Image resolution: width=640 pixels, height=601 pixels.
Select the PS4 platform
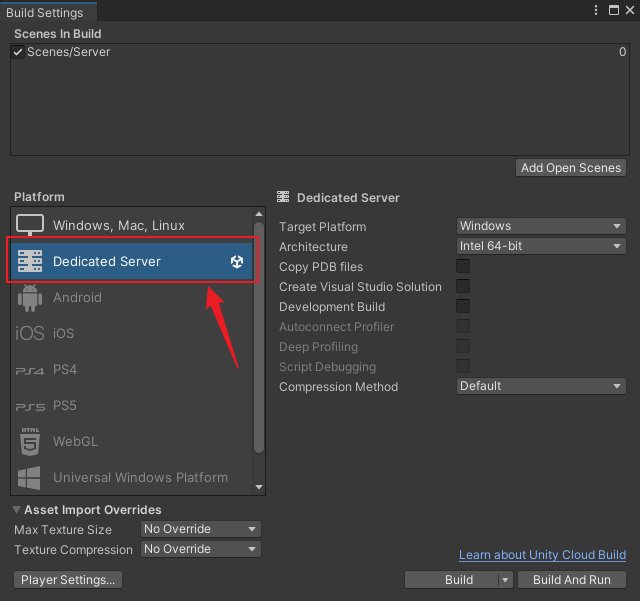point(132,370)
